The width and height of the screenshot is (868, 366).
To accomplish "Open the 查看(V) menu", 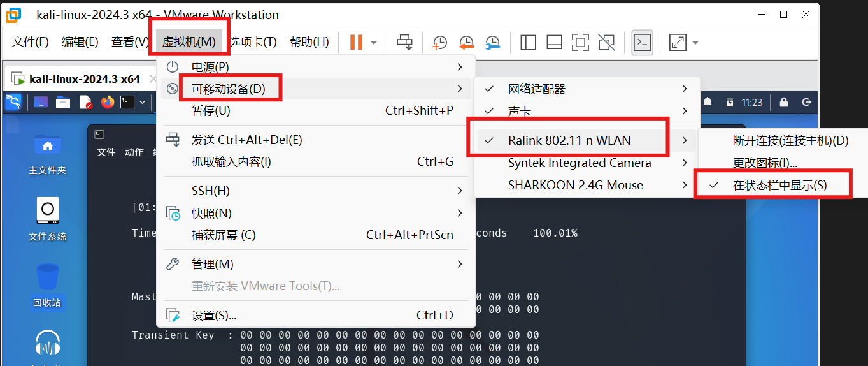I will pyautogui.click(x=129, y=42).
